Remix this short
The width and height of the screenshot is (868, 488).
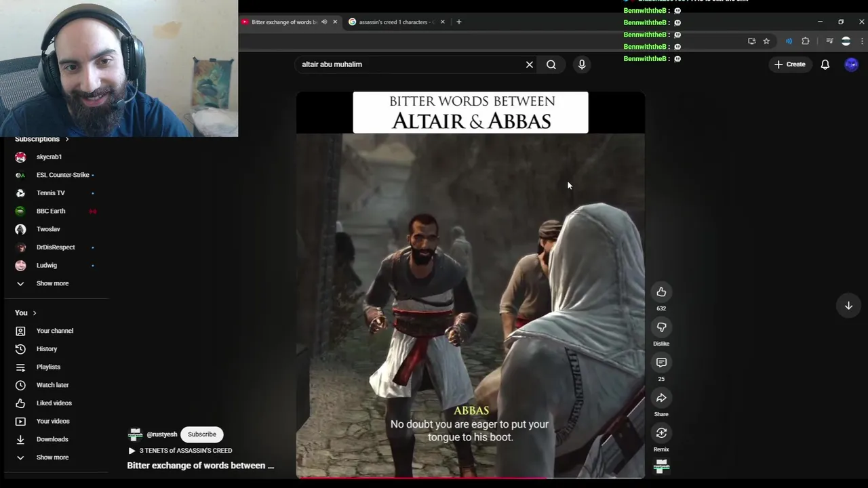[661, 433]
